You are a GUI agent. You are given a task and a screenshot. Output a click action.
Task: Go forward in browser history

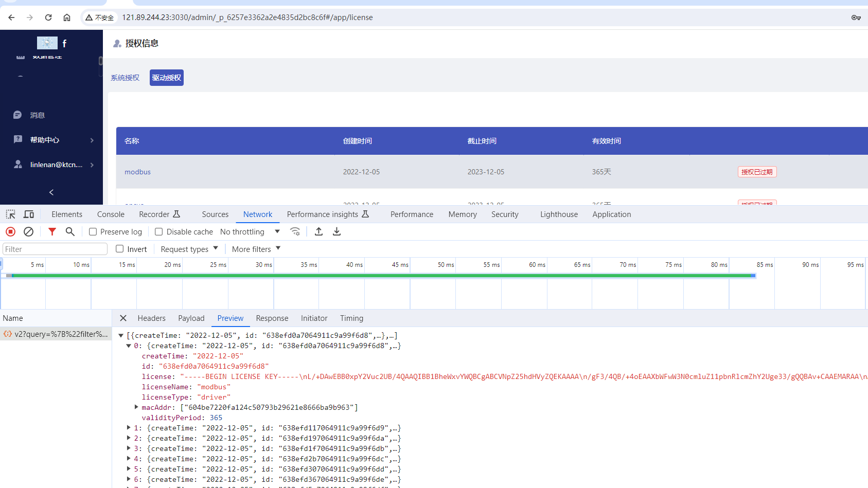pos(30,17)
